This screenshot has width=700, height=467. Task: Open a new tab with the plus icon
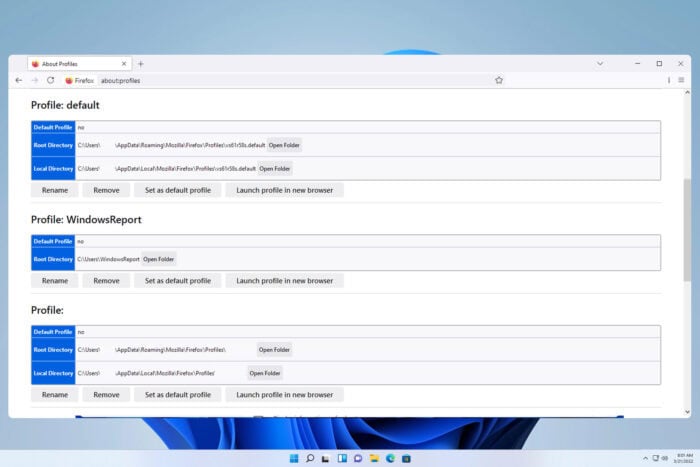[x=141, y=64]
